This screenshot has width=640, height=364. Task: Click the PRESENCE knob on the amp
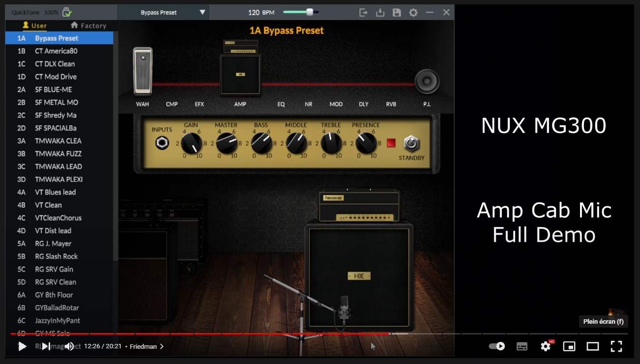[366, 143]
